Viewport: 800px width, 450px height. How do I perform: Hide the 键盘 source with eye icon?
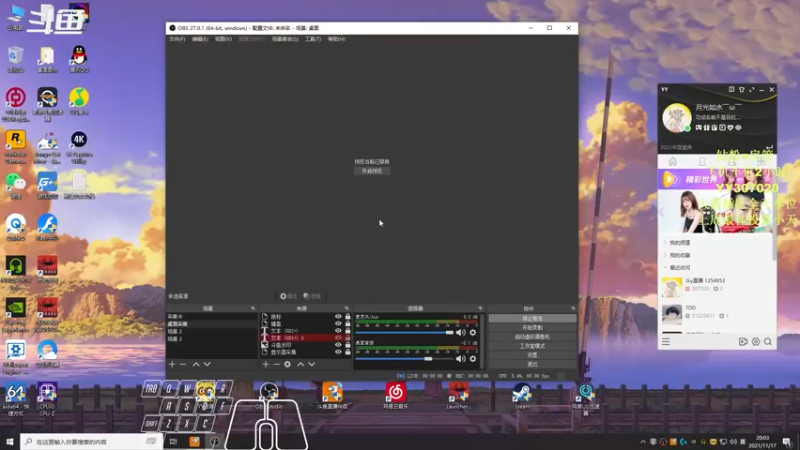point(338,323)
